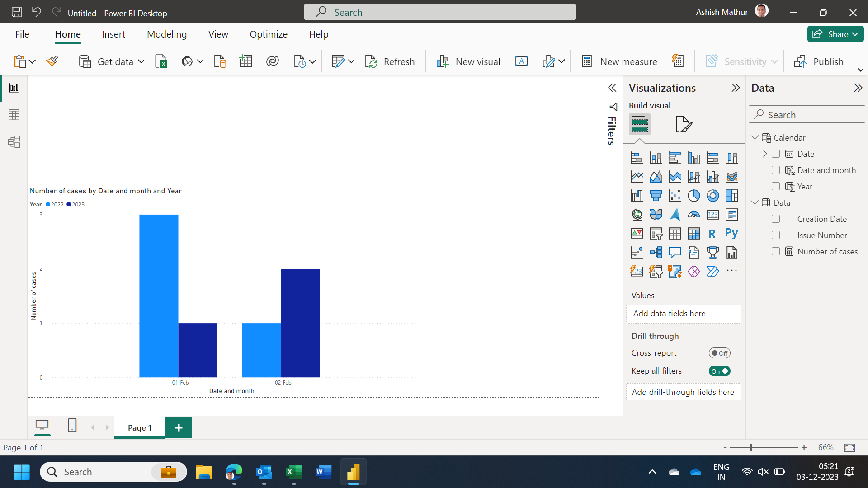Check the Date and month field
This screenshot has height=488, width=868.
(x=776, y=170)
